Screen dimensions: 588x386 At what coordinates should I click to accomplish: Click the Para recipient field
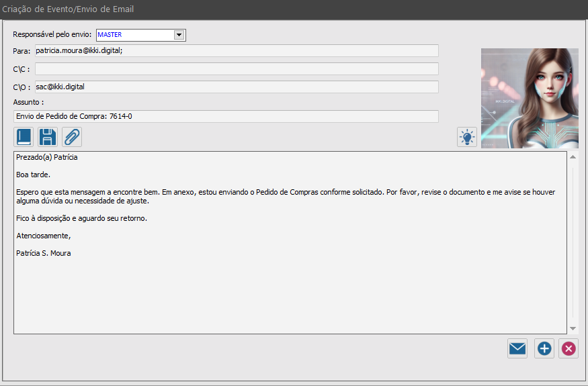point(237,50)
